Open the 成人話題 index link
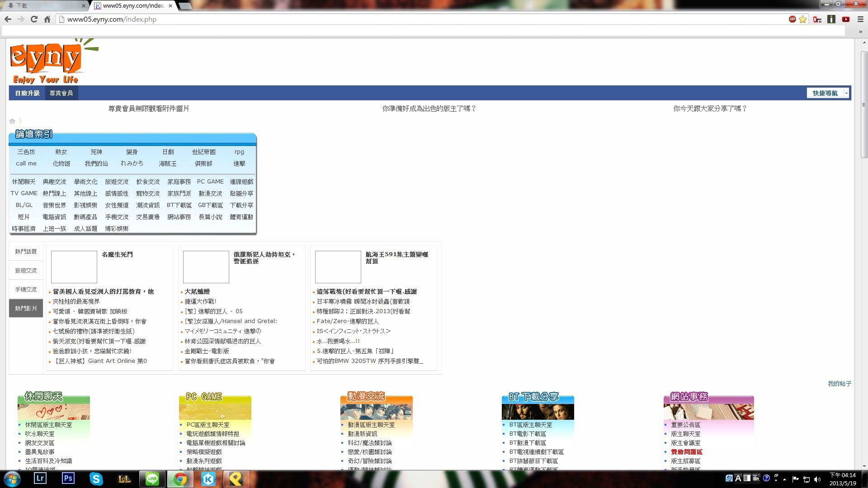Screen dimensions: 868x488 coord(85,229)
